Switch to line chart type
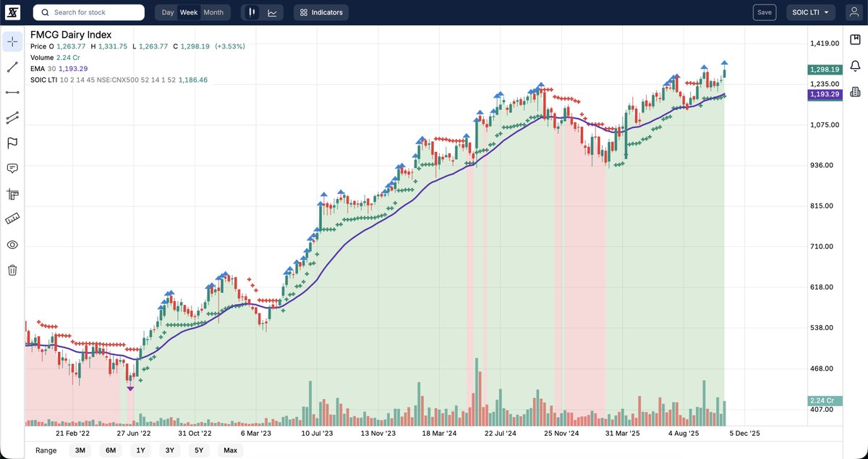Screen dimensions: 868x459 pyautogui.click(x=272, y=12)
